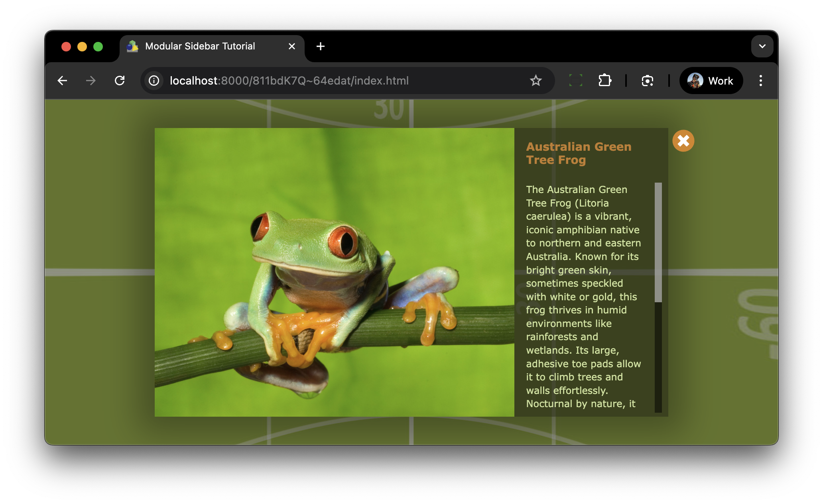The image size is (823, 504).
Task: Click the screenshot capture extension icon
Action: click(x=647, y=81)
